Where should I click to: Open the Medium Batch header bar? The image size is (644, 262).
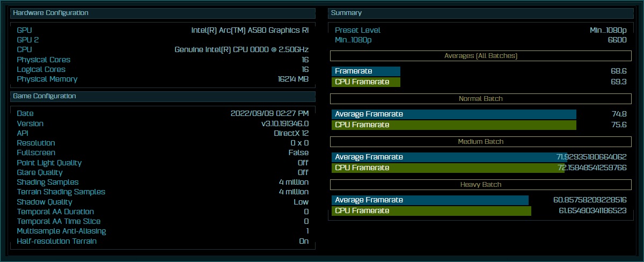point(481,142)
